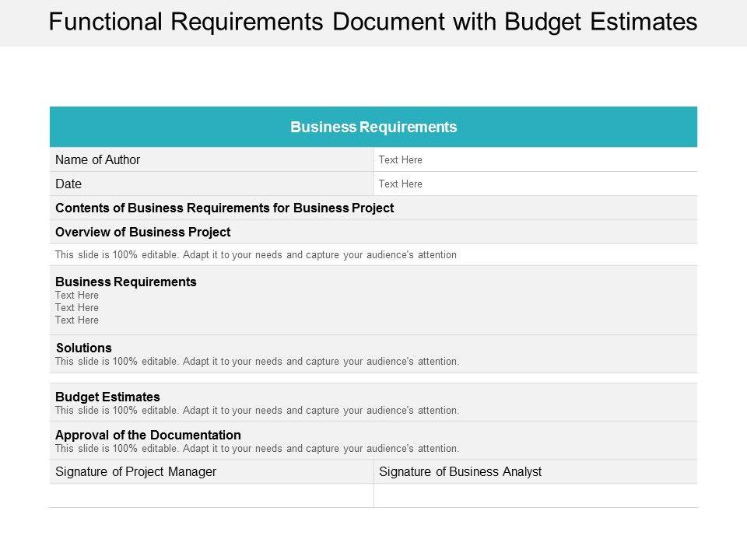
Task: Select the teal Business Requirements header bar
Action: click(x=373, y=127)
